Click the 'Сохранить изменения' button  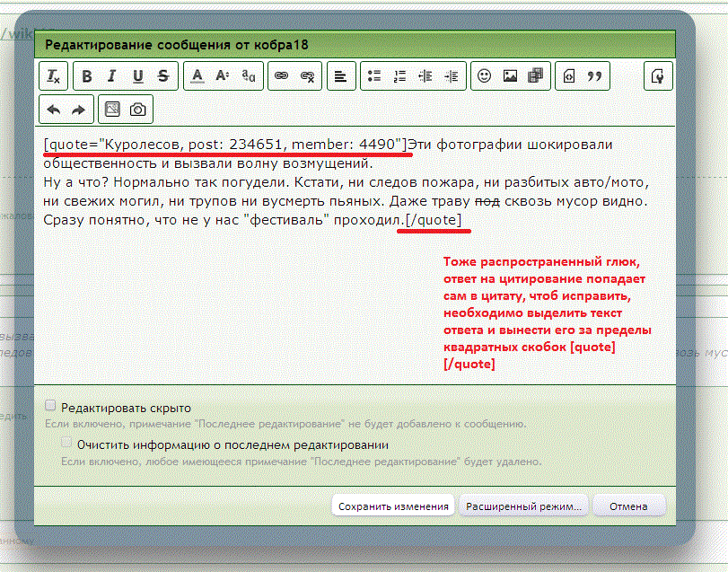[x=393, y=506]
